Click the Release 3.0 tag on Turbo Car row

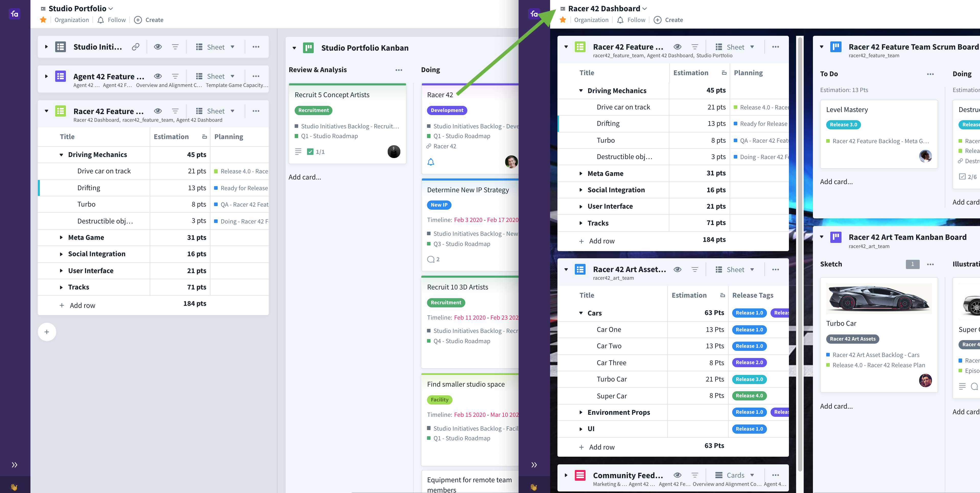[x=749, y=379]
